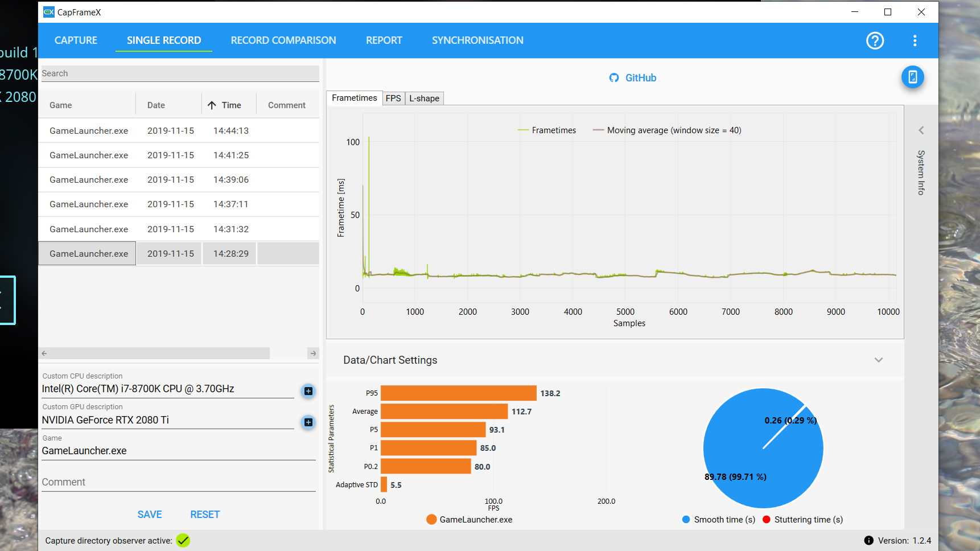The width and height of the screenshot is (980, 551).
Task: Show the FPS chart tab
Action: 393,98
